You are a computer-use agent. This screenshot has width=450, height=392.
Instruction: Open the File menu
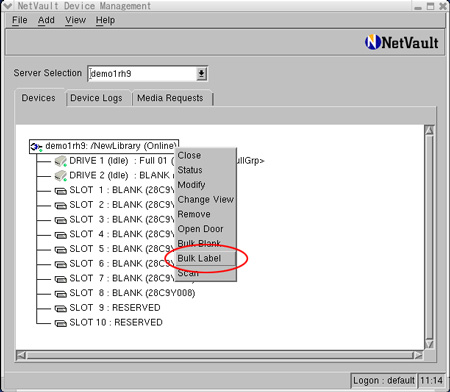click(x=20, y=20)
